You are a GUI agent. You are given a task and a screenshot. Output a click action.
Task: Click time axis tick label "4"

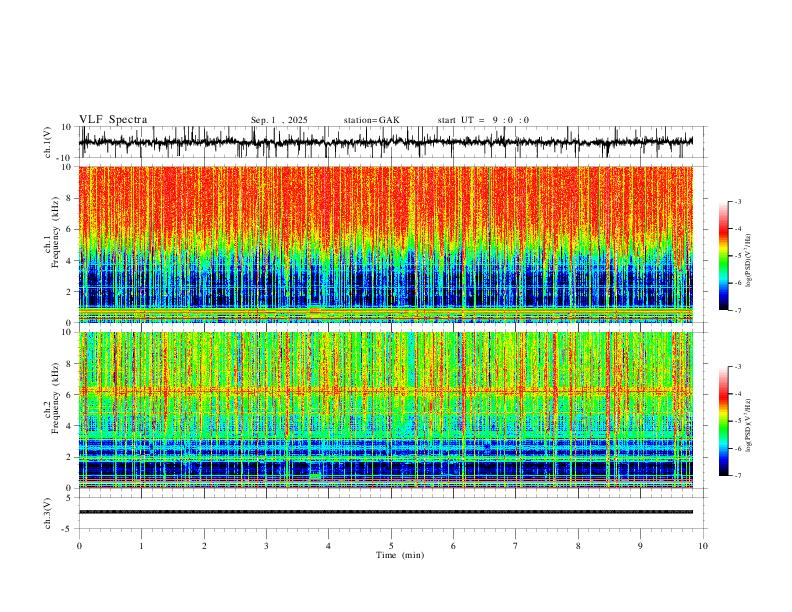[x=328, y=546]
